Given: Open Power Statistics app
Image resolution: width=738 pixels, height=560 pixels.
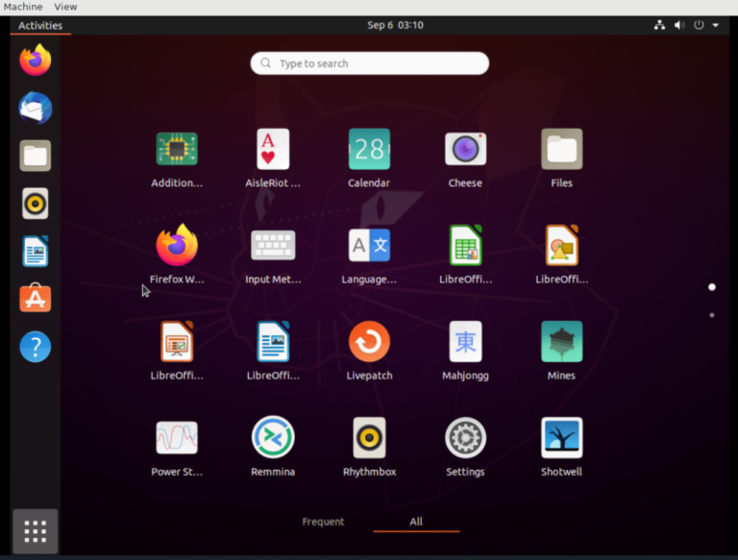Looking at the screenshot, I should pos(177,438).
